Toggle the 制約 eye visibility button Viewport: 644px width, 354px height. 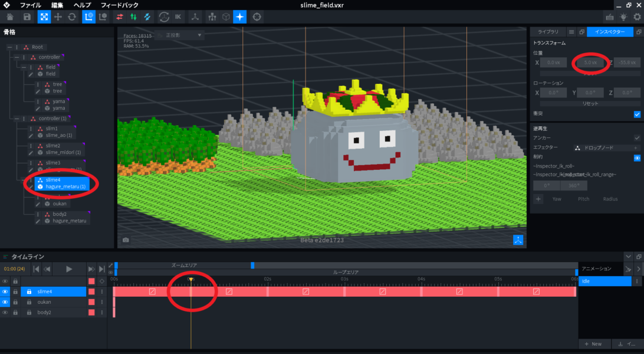click(x=637, y=158)
